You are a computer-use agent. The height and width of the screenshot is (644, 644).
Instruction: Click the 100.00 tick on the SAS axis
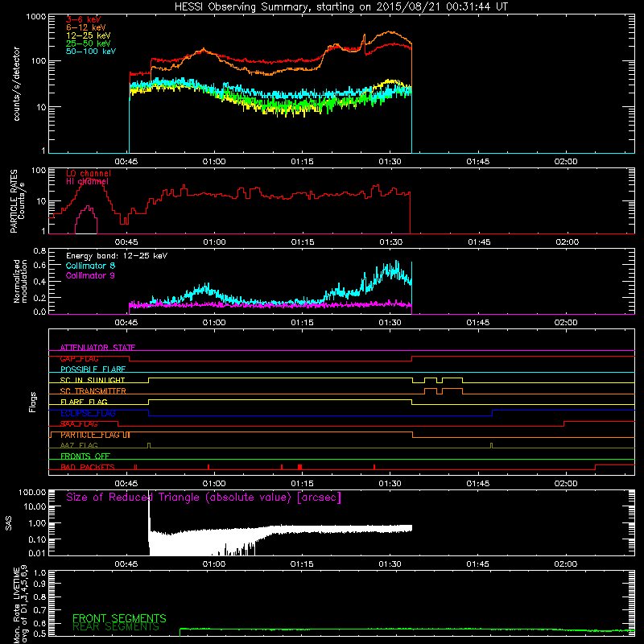click(32, 493)
